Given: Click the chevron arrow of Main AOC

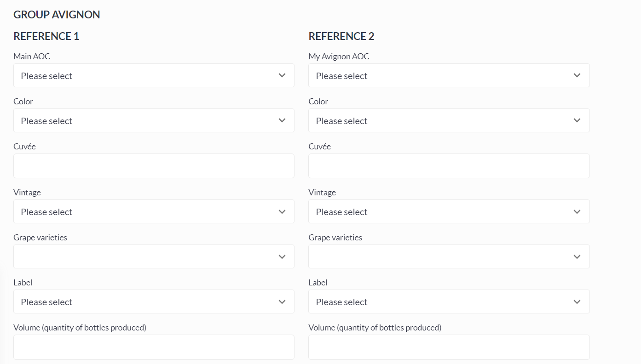Looking at the screenshot, I should click(282, 75).
